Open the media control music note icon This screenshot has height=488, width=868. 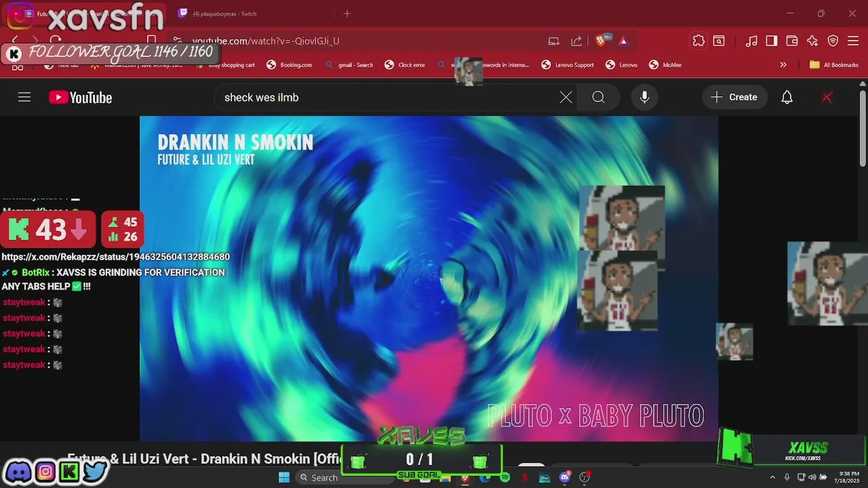tap(751, 41)
